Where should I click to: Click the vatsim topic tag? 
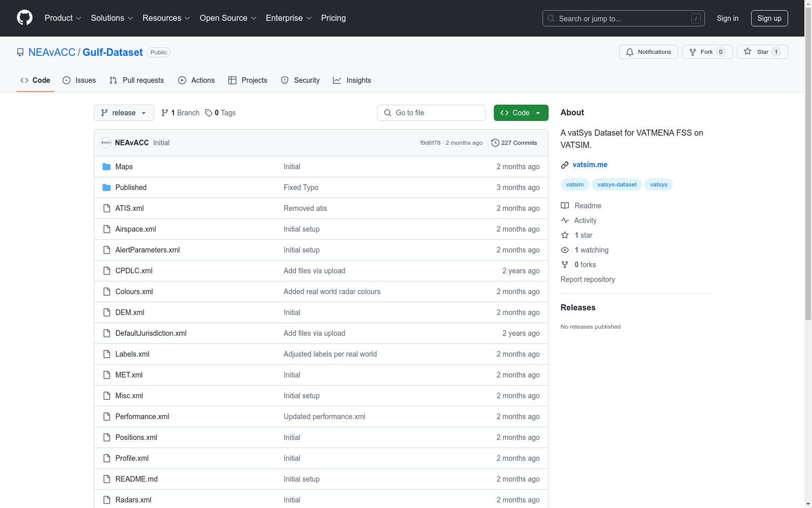pos(575,184)
